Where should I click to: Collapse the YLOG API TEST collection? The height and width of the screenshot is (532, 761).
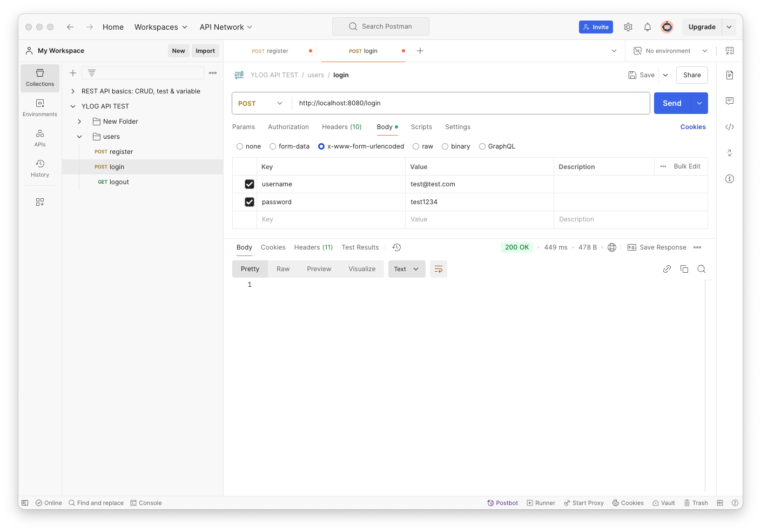click(x=73, y=106)
